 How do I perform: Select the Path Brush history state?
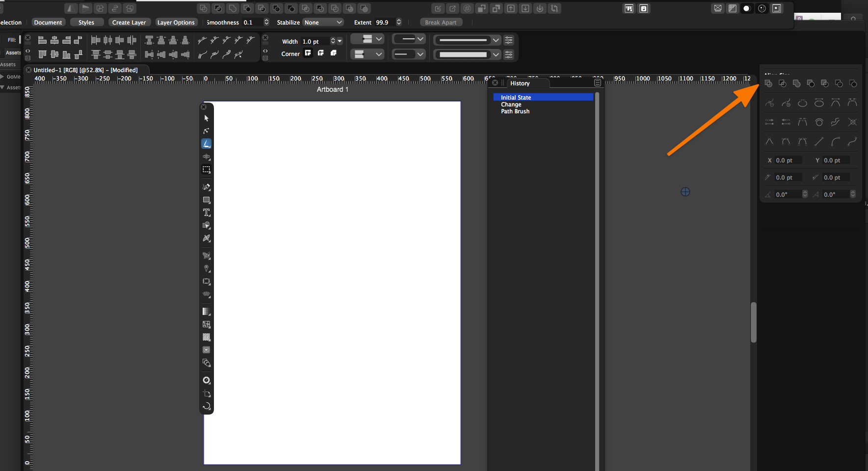pos(515,111)
